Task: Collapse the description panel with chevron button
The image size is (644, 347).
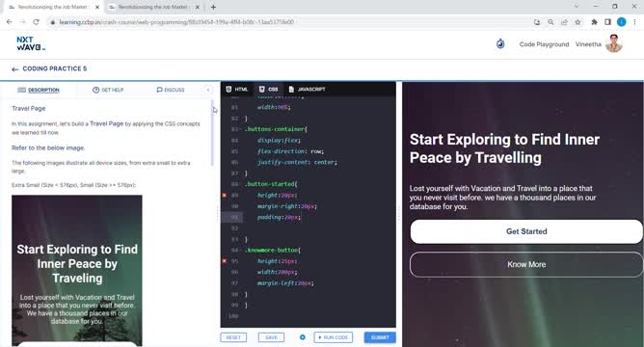Action: [208, 90]
